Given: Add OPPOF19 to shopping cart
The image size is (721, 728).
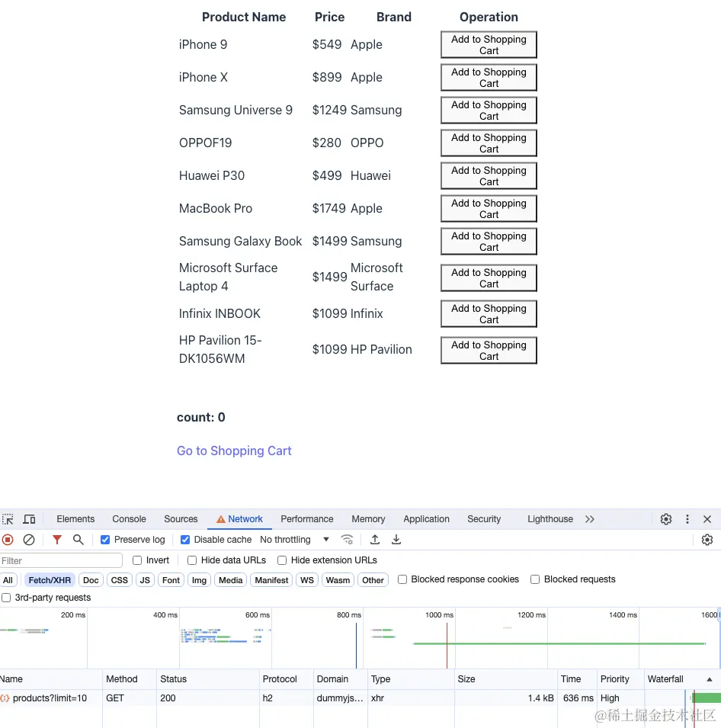Looking at the screenshot, I should [x=489, y=143].
